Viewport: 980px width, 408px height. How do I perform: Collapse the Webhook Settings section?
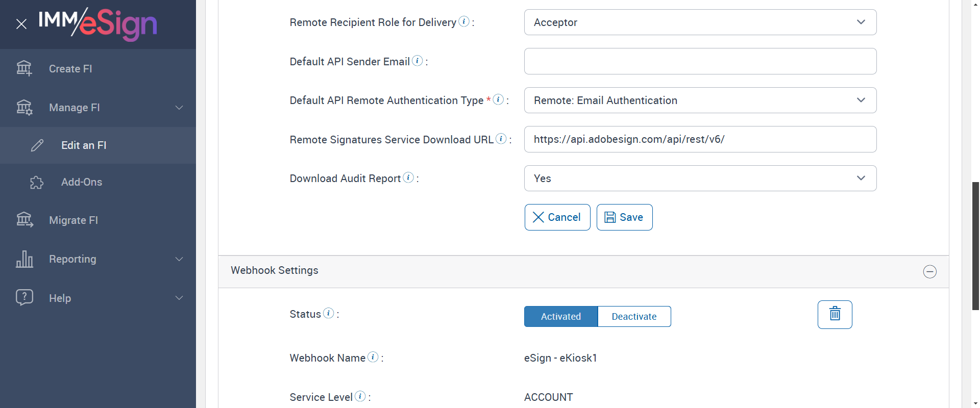(x=929, y=271)
